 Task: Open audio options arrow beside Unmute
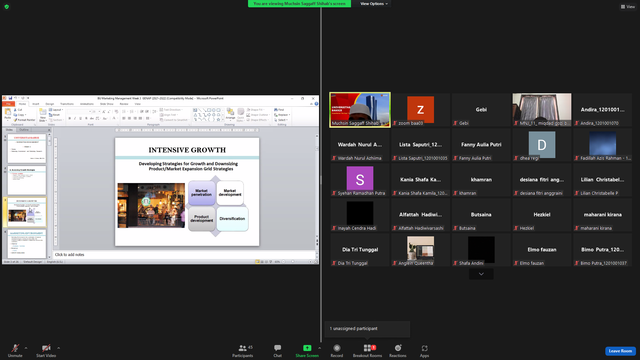point(26,348)
